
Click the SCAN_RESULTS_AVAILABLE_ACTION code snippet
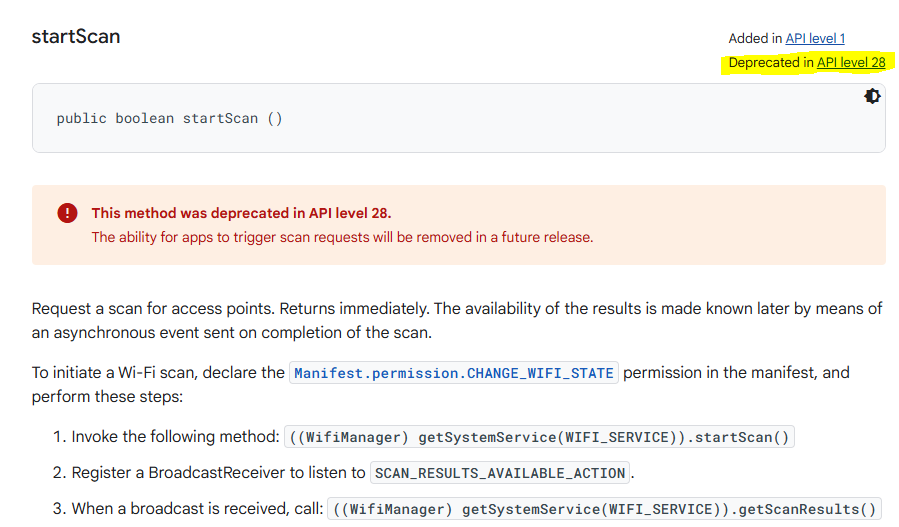(501, 473)
